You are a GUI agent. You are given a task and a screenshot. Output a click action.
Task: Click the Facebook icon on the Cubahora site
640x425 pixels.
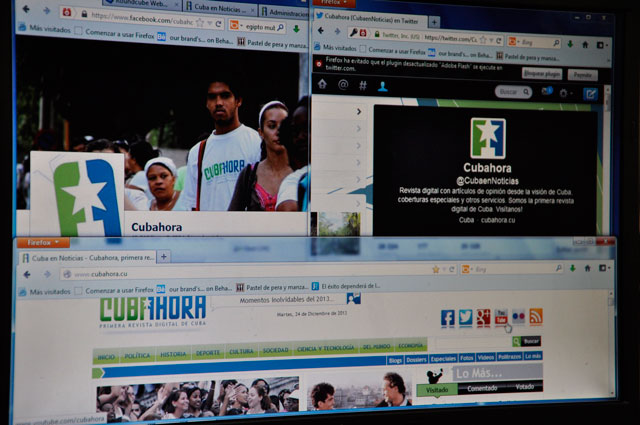[x=447, y=318]
